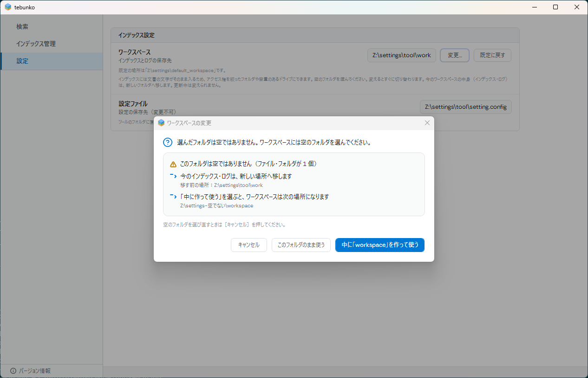The height and width of the screenshot is (378, 588).
Task: Click the Z:\settings\tool\work workspace path field
Action: (x=402, y=55)
